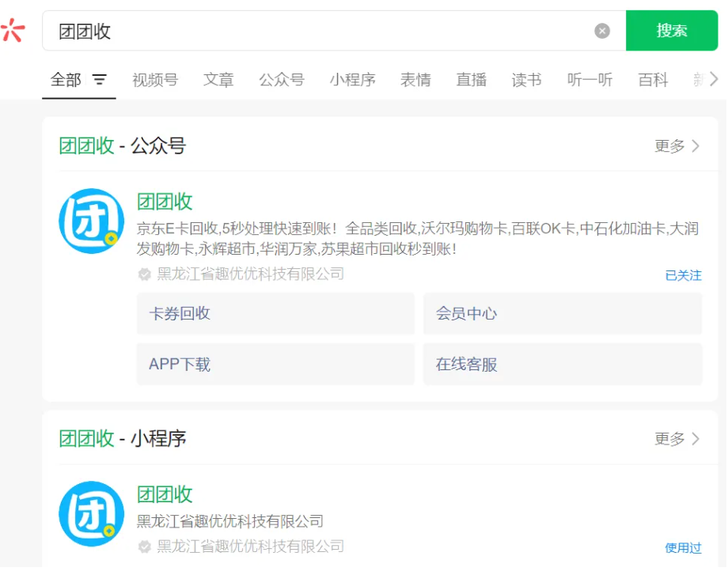
Task: Open the 卡券回收 menu button
Action: (x=275, y=313)
